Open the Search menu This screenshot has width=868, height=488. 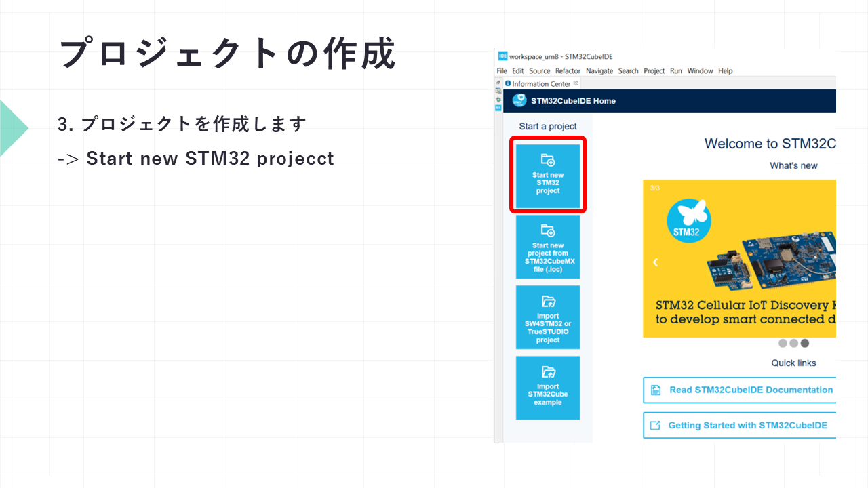coord(629,71)
